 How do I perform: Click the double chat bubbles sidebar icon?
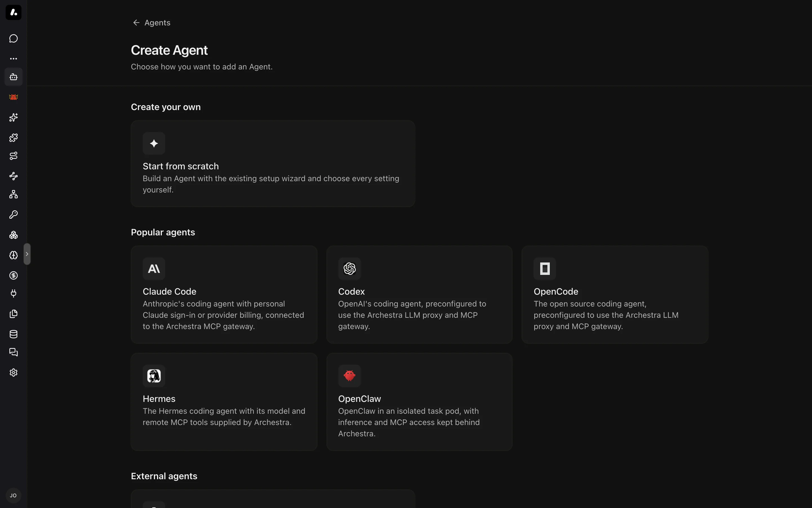tap(14, 352)
